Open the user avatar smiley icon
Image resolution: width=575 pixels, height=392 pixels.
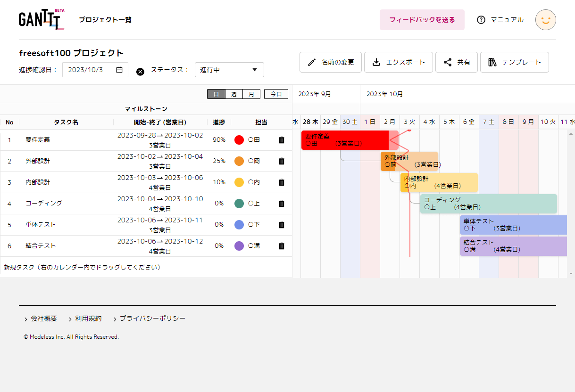[x=545, y=20]
